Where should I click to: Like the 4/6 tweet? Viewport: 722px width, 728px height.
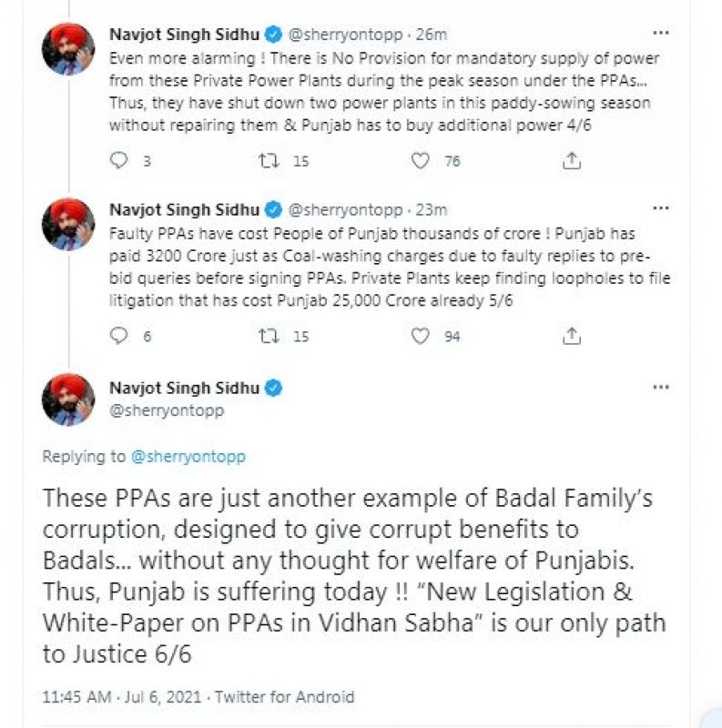420,161
